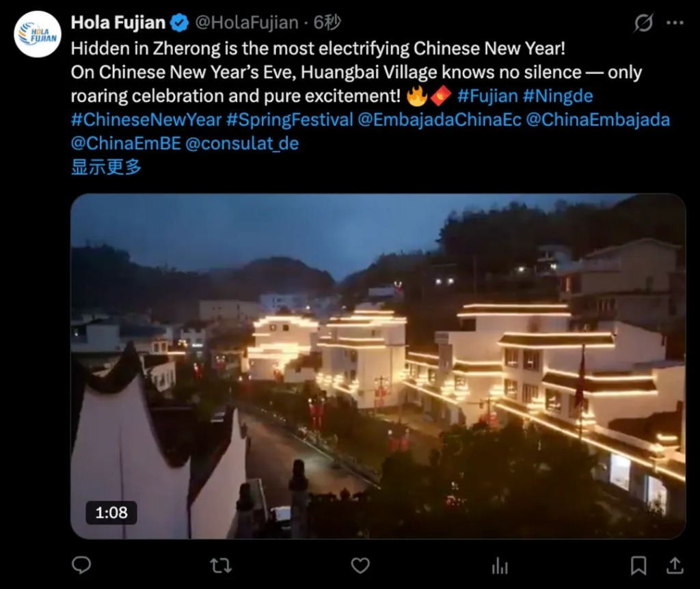Repost this tweet with the retweet icon

[x=221, y=566]
